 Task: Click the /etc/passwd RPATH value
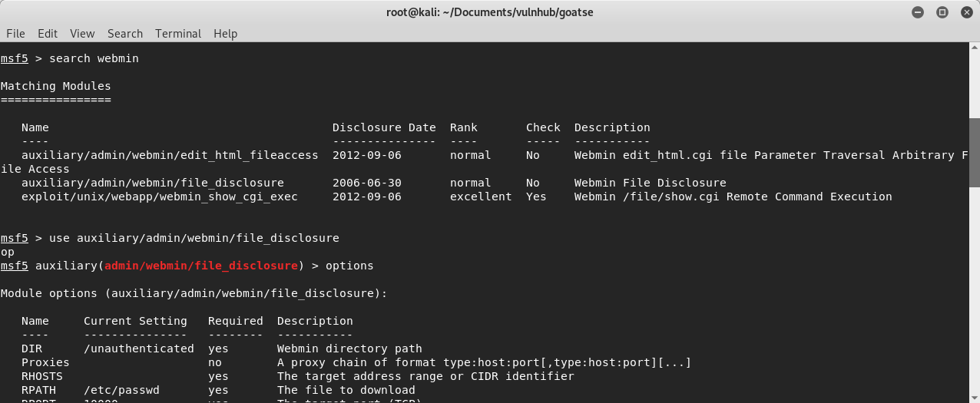tap(121, 390)
